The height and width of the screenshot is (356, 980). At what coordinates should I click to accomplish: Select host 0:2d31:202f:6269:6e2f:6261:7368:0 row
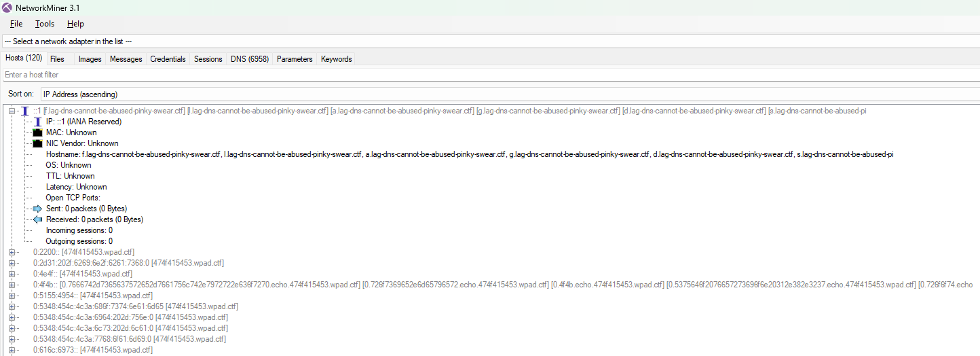128,263
